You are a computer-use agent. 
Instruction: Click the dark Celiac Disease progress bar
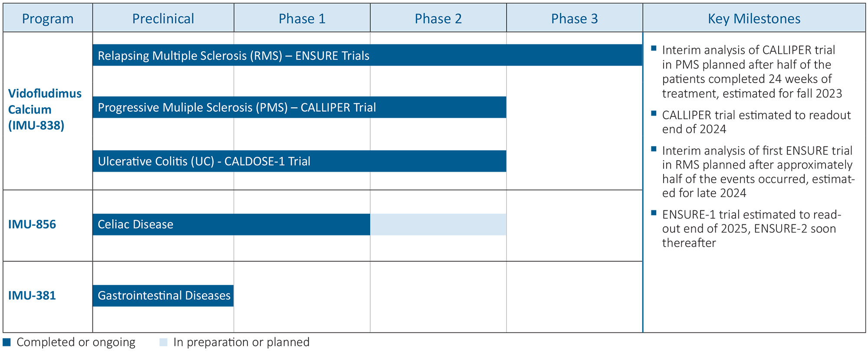[231, 224]
